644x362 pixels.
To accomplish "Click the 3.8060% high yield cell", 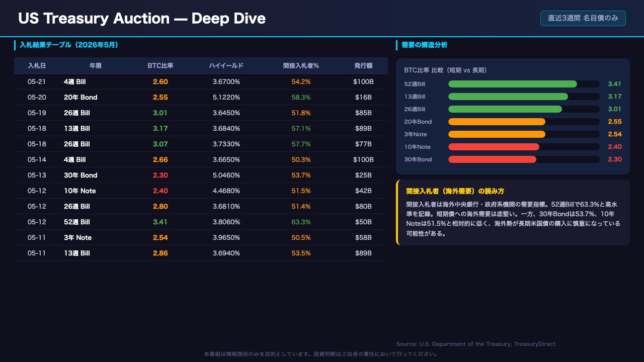I will [226, 222].
